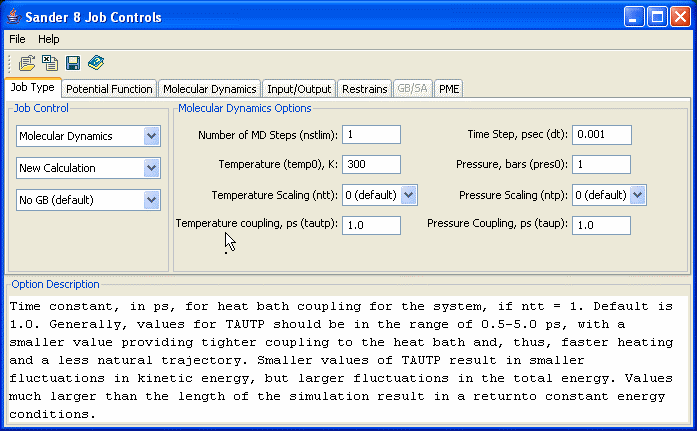Open the Help menu
Image resolution: width=697 pixels, height=431 pixels.
(48, 39)
